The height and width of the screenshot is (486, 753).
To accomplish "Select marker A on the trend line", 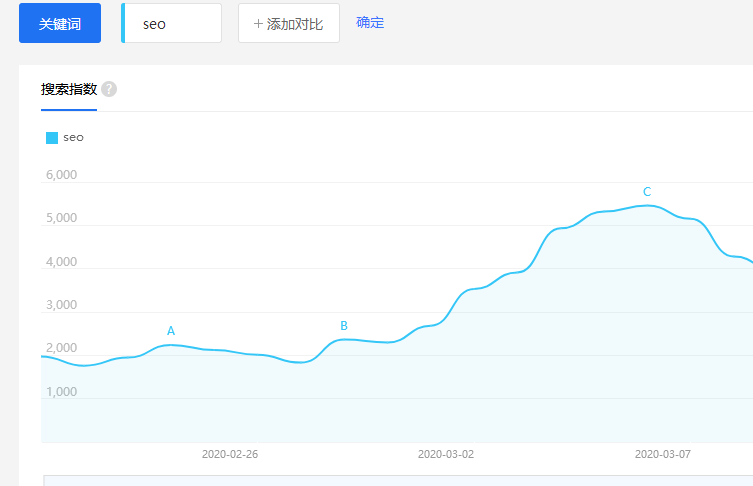I will click(x=171, y=331).
